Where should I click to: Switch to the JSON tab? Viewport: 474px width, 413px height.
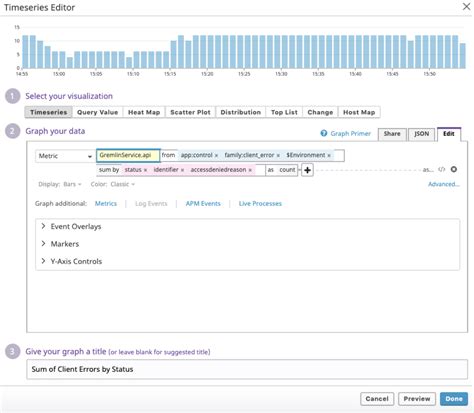[x=422, y=134]
